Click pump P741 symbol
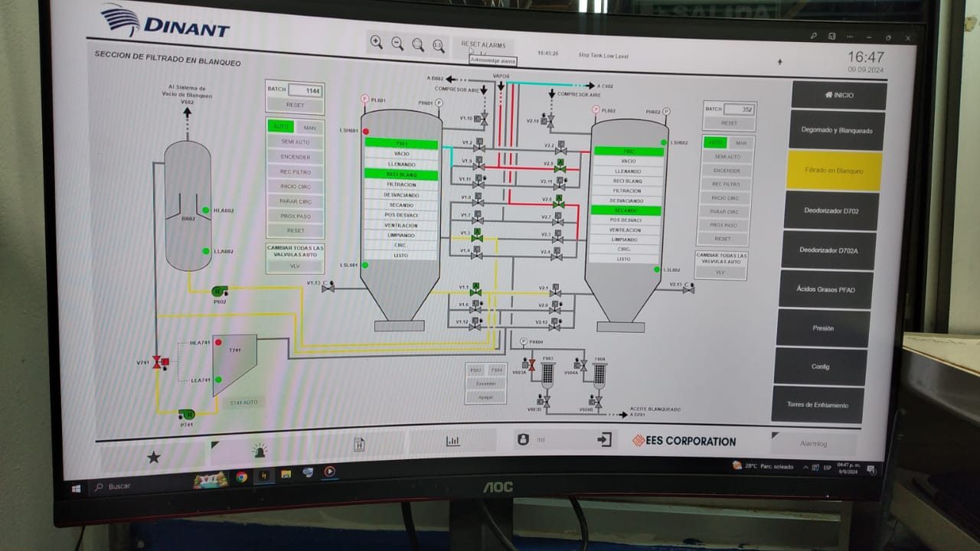Image resolution: width=980 pixels, height=551 pixels. [x=186, y=415]
